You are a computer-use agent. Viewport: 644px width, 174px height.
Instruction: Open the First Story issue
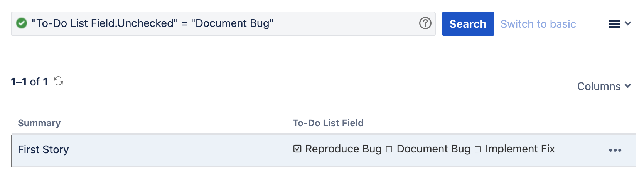coord(43,149)
